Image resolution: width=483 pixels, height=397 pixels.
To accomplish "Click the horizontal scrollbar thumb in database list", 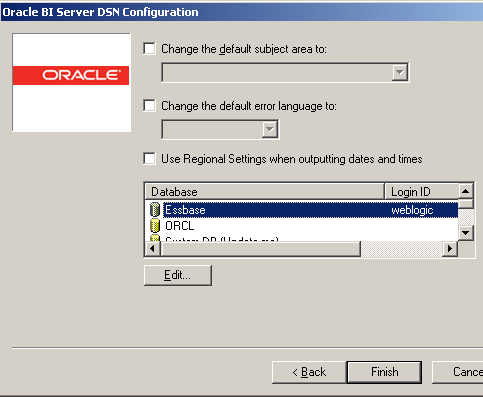I will click(260, 249).
